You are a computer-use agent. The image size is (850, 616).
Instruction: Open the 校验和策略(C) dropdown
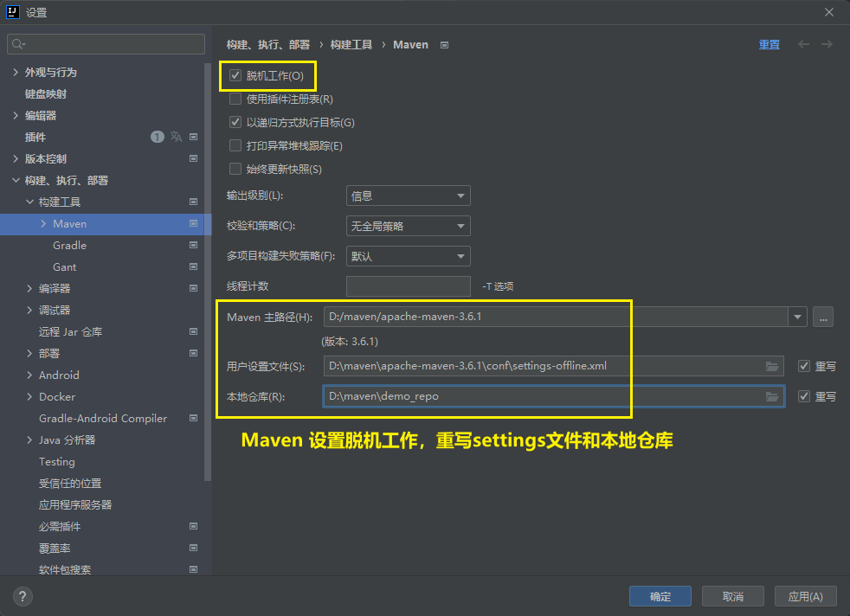408,226
